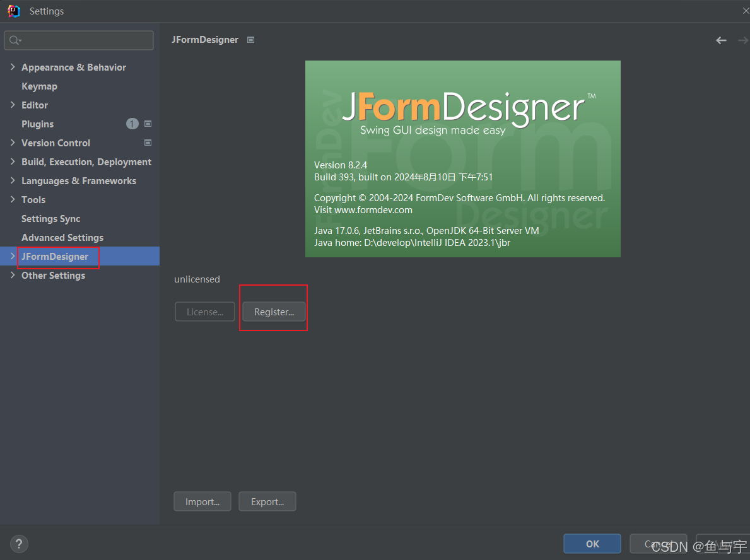
Task: Click the JFormDesigner about banner image
Action: pos(462,159)
